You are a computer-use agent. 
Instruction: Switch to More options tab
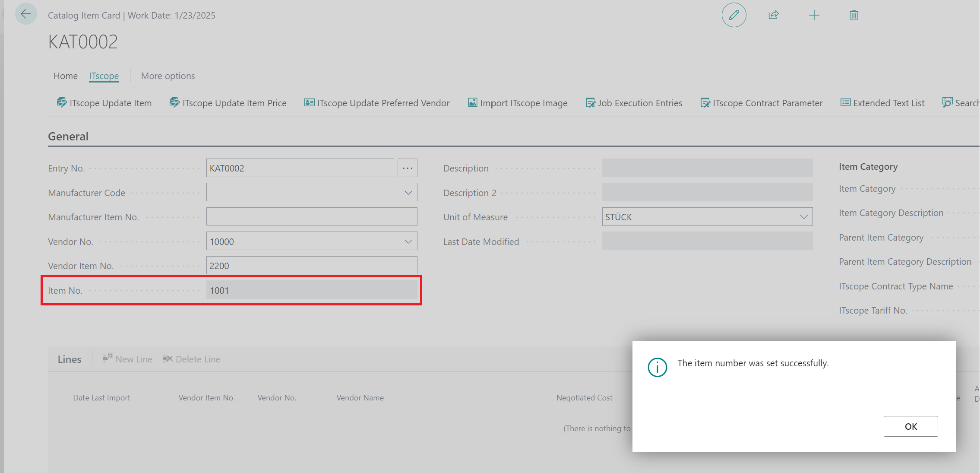pos(167,76)
